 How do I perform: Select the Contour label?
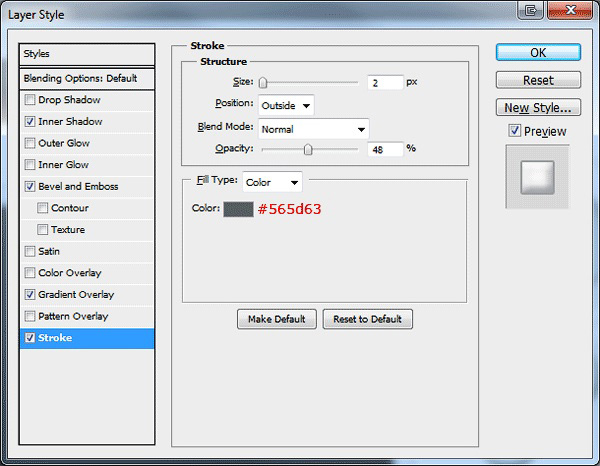70,208
